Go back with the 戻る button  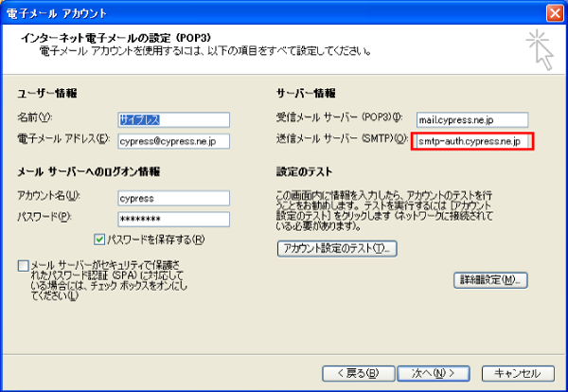tap(358, 373)
